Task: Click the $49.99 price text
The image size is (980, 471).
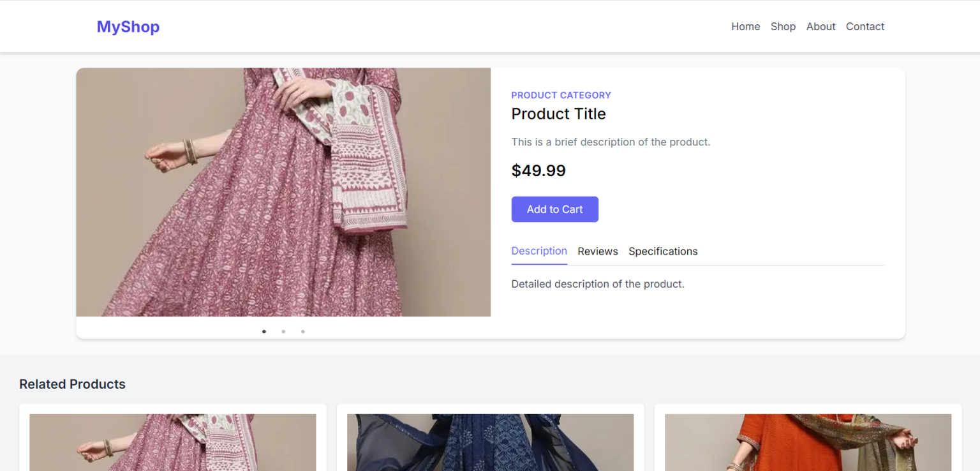Action: tap(538, 170)
